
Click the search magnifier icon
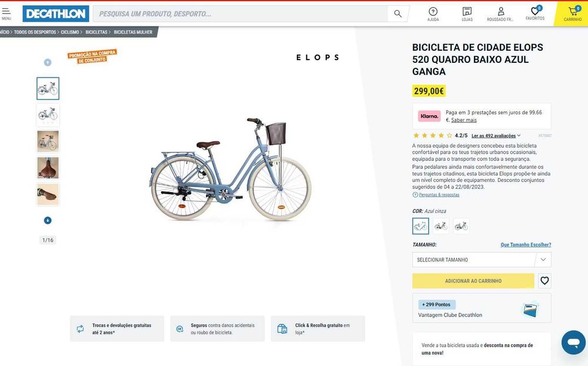(398, 14)
